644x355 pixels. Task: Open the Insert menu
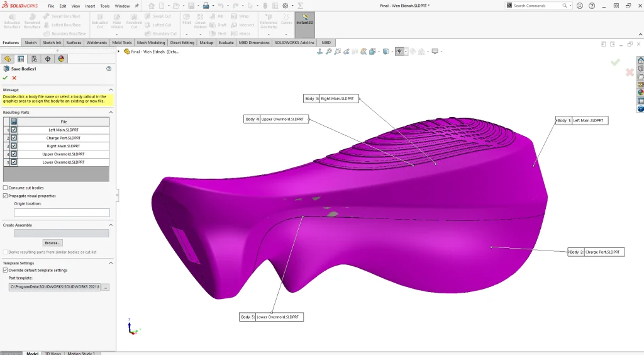(x=91, y=6)
